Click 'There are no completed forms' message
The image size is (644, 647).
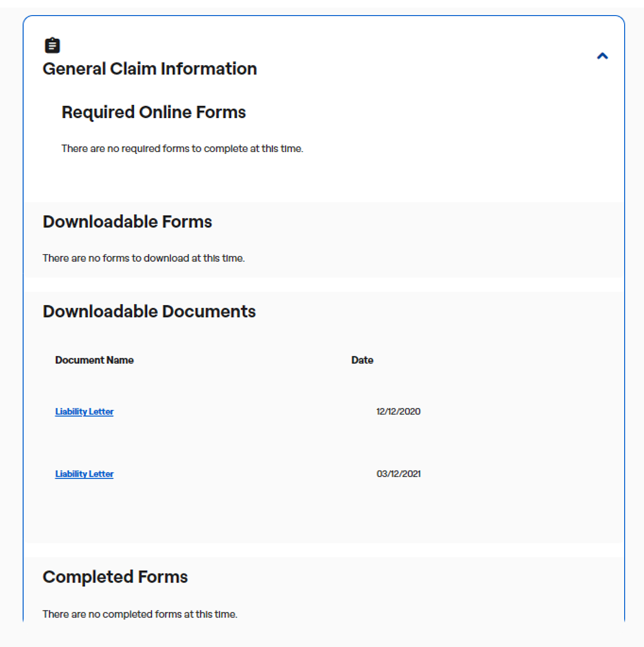click(x=140, y=614)
